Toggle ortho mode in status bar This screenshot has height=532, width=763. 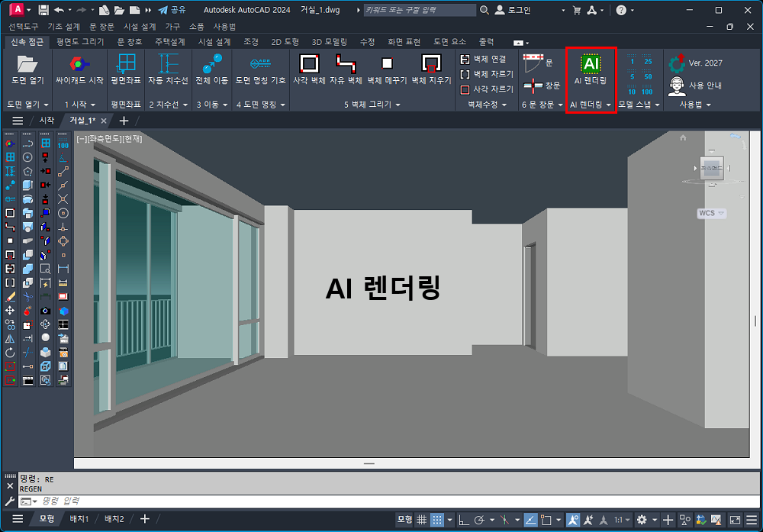(x=463, y=520)
